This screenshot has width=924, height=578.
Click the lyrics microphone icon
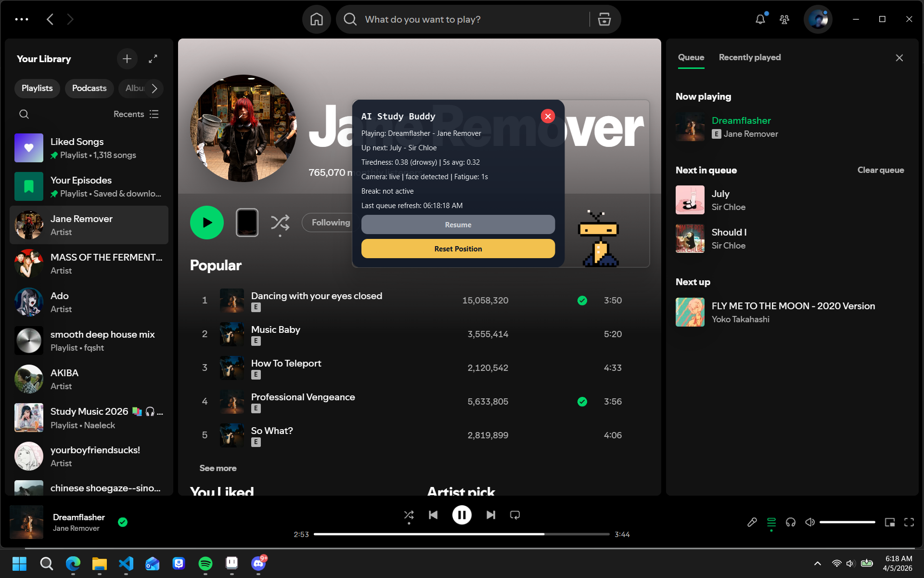pos(752,522)
